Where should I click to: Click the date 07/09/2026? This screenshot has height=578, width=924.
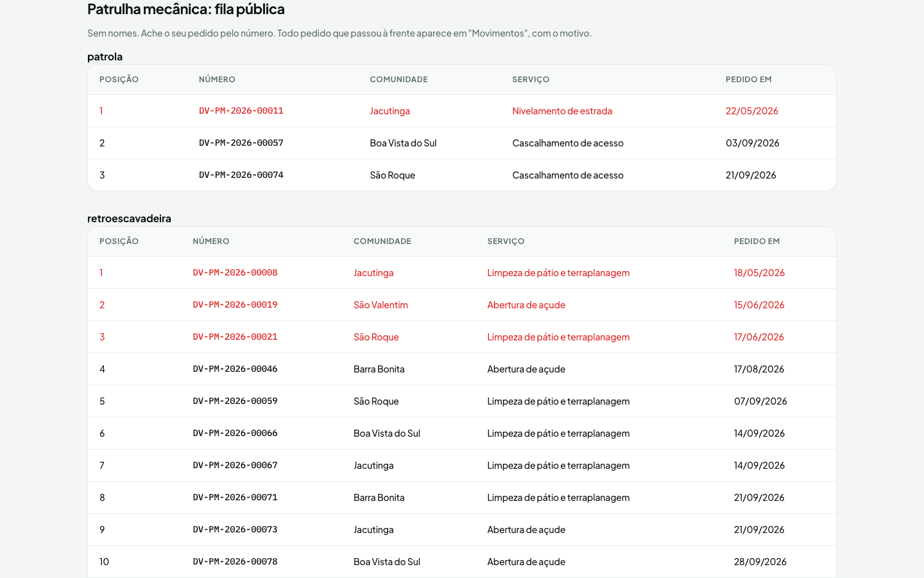point(760,401)
